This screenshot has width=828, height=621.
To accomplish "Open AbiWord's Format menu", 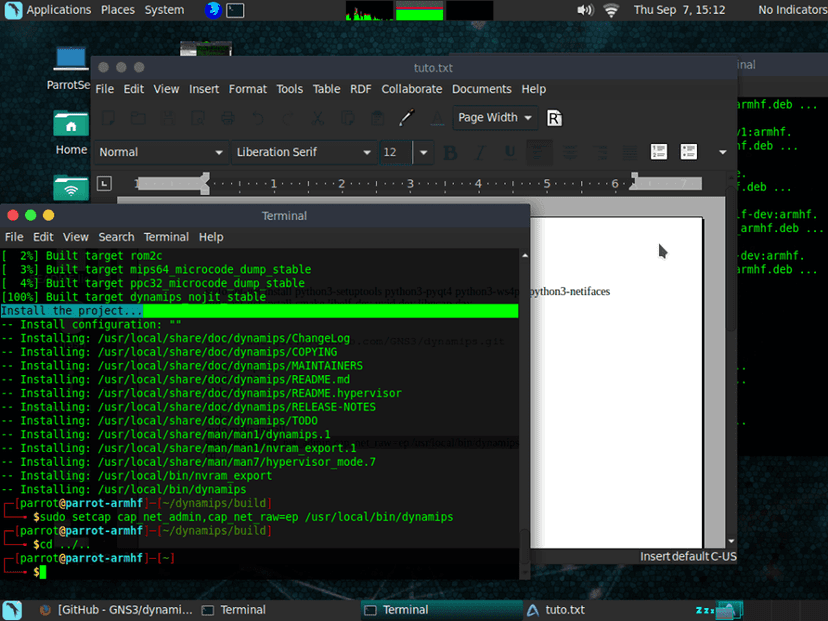I will click(x=248, y=89).
